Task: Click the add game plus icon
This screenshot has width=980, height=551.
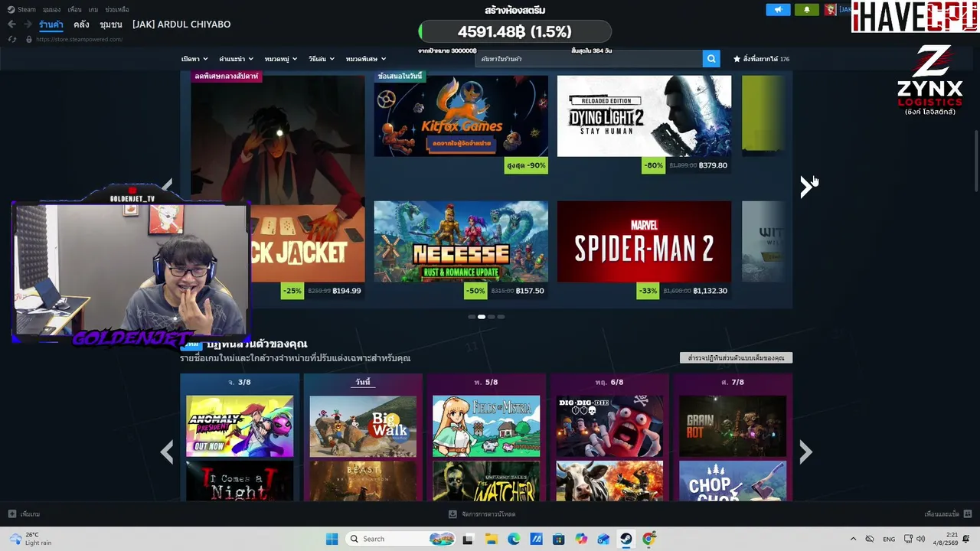Action: (11, 514)
